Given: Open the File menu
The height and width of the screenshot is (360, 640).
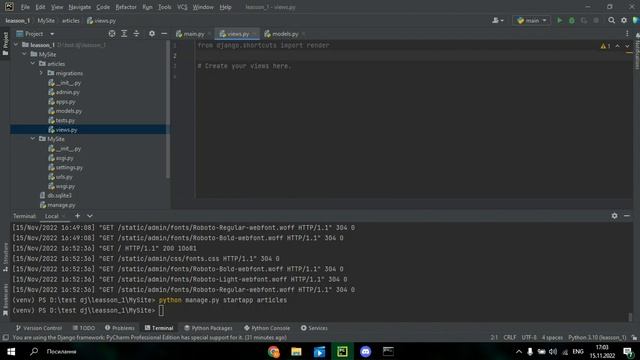Looking at the screenshot, I should (x=25, y=7).
